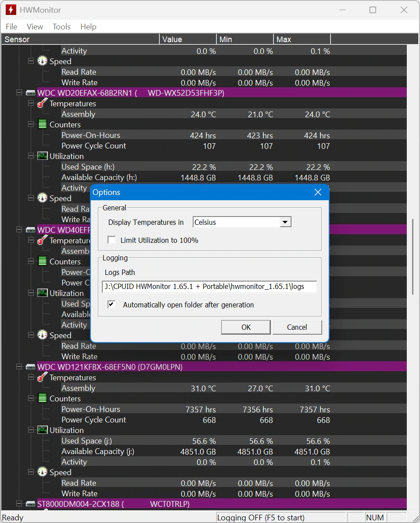Click the green Counters icon under WD121KFBX
420x523 pixels.
tap(42, 398)
